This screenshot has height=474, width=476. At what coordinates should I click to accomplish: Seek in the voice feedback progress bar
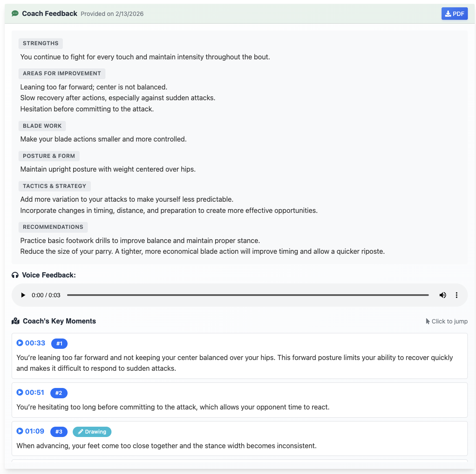click(x=248, y=295)
